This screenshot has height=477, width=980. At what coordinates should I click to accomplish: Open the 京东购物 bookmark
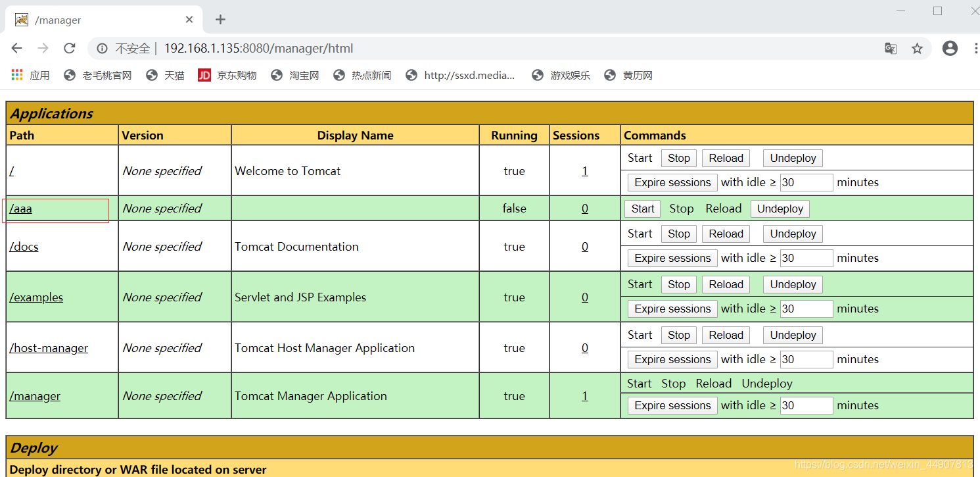pyautogui.click(x=227, y=75)
